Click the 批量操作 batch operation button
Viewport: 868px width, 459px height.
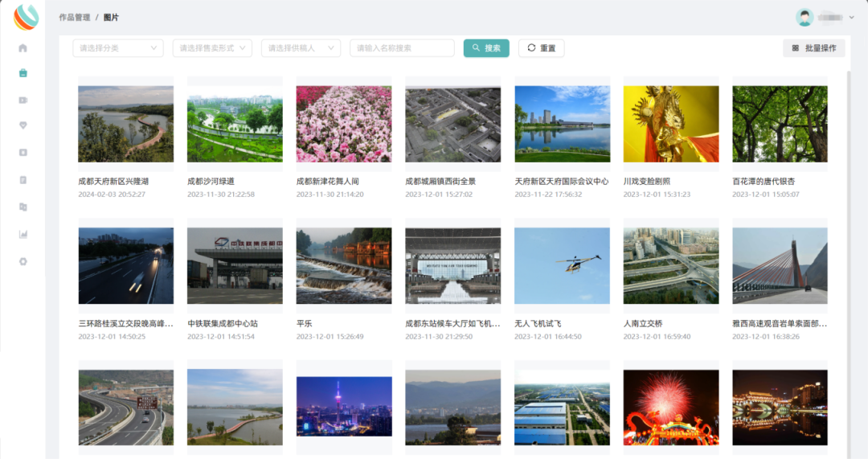click(813, 48)
